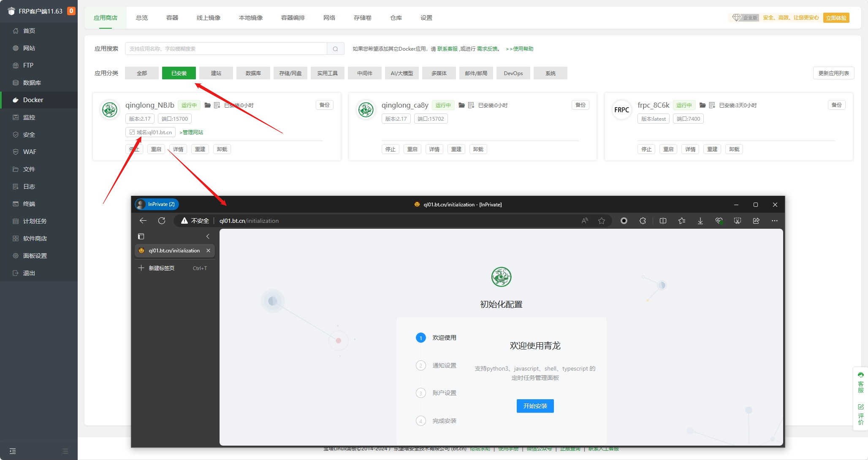
Task: Click 重启 on the qinglong_ca8y card
Action: click(x=412, y=149)
